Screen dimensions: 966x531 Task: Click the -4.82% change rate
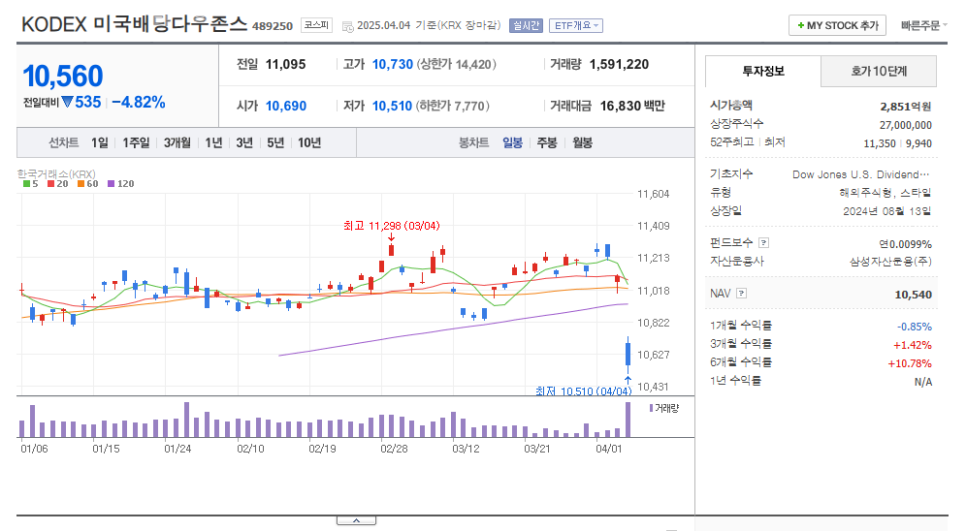(139, 102)
